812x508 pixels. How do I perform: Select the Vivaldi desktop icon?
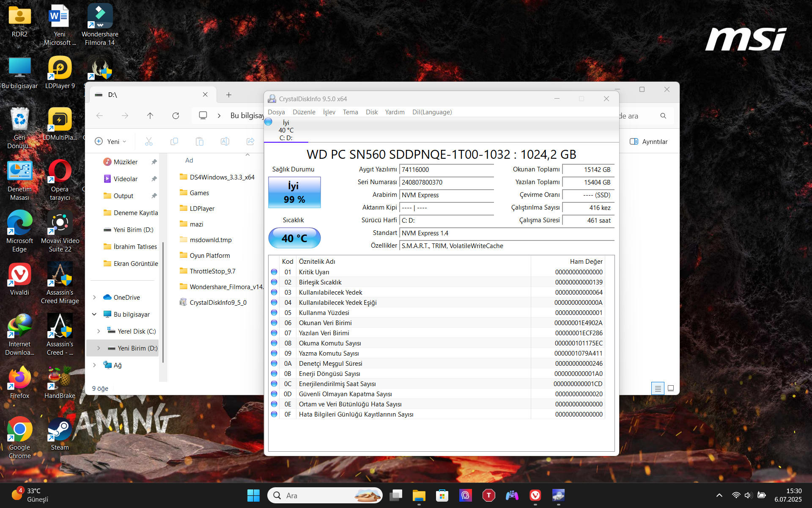coord(19,279)
